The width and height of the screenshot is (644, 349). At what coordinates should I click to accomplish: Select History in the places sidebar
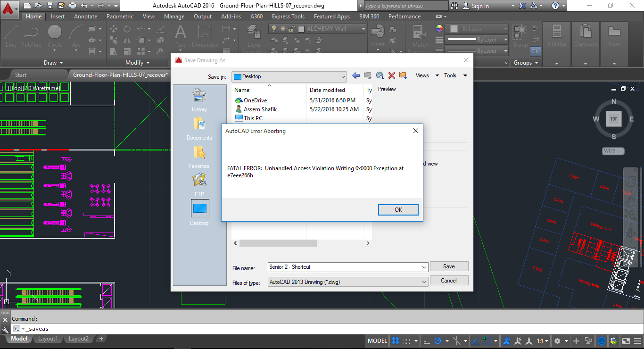(x=199, y=100)
